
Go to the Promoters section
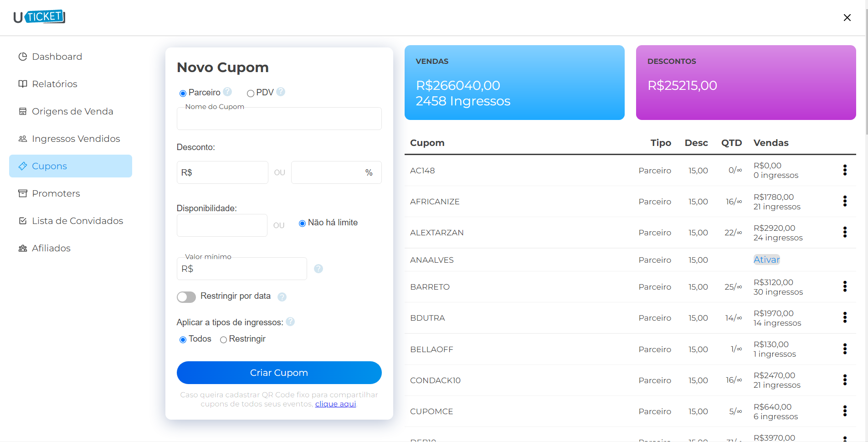point(56,193)
